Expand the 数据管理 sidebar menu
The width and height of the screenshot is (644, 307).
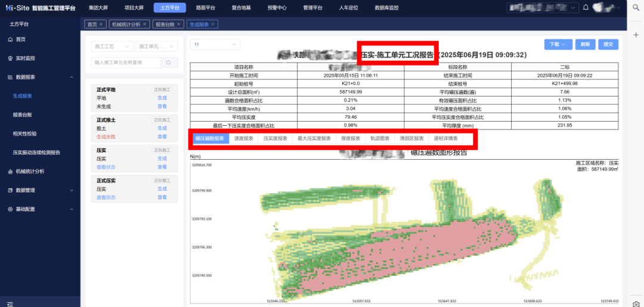[x=25, y=190]
